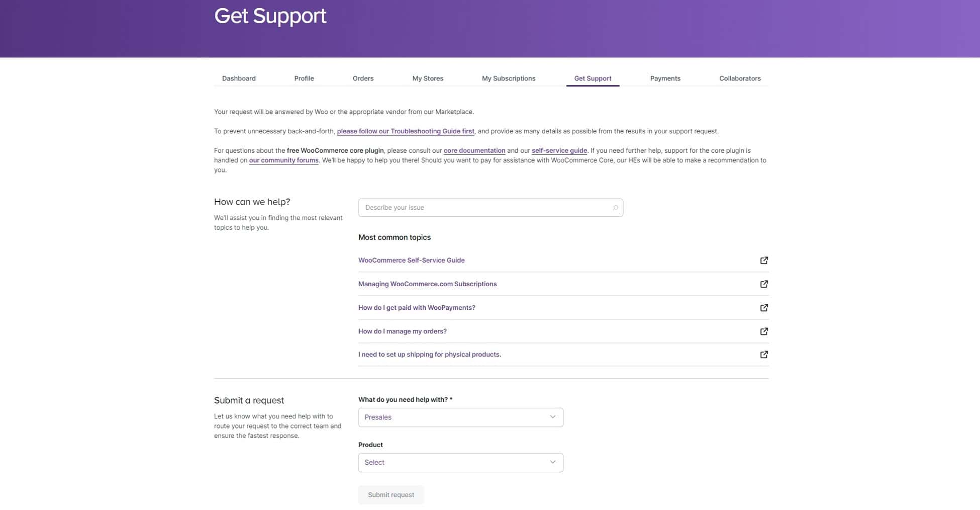Open shipping setup topic via external link icon

(x=764, y=355)
